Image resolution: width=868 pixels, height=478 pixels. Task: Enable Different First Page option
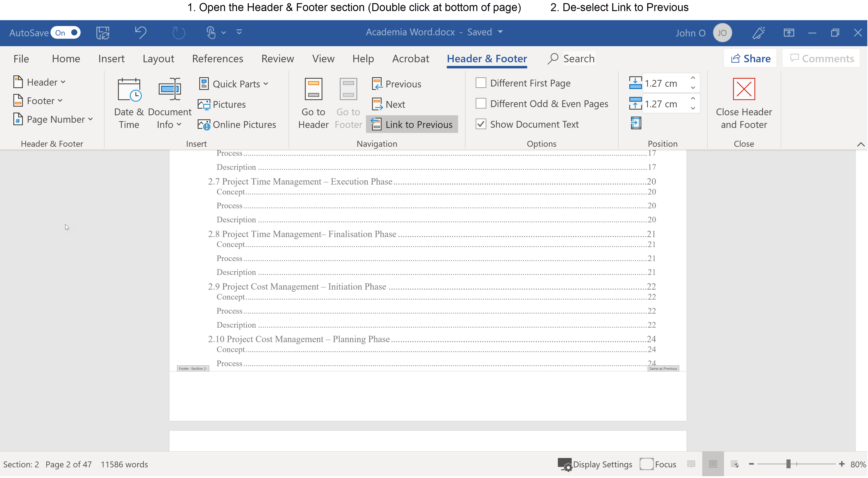481,82
